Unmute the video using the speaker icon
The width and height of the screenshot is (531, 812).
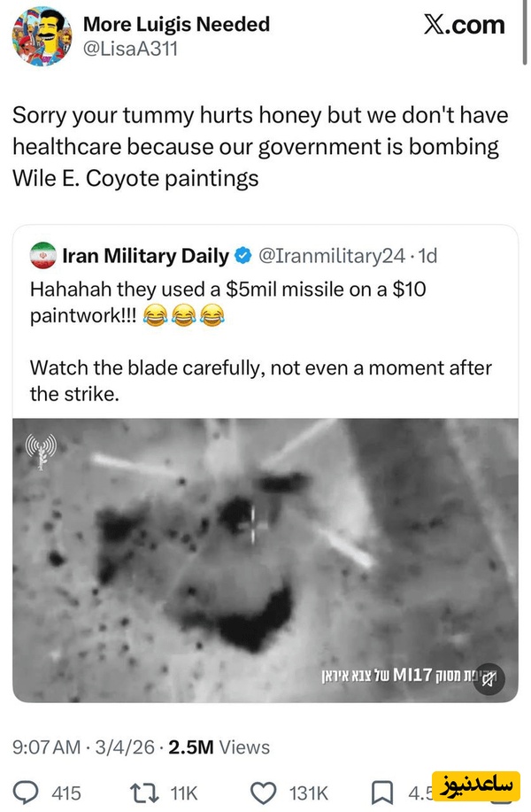489,675
